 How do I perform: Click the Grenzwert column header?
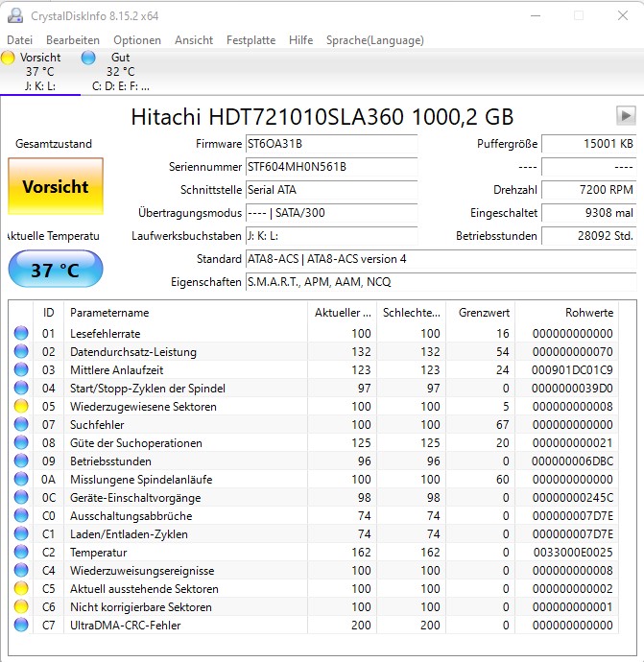(481, 313)
